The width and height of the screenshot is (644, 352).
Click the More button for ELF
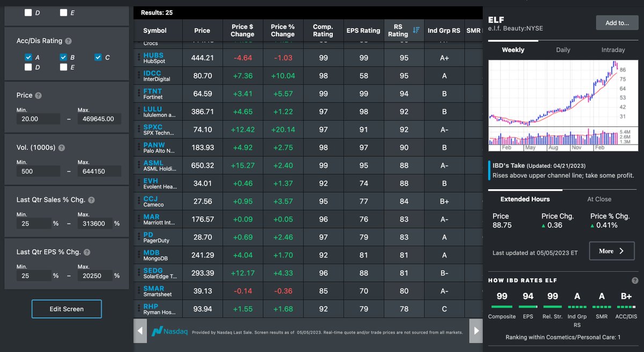pos(611,251)
